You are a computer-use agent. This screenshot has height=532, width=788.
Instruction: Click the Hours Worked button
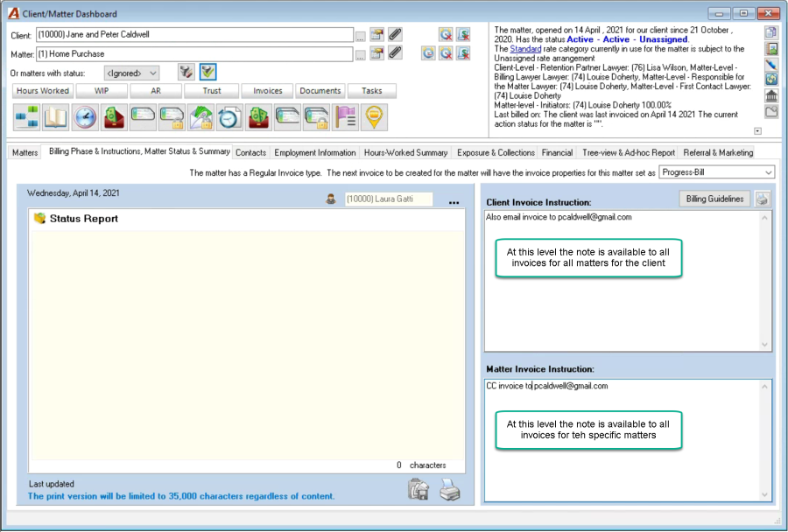[43, 91]
